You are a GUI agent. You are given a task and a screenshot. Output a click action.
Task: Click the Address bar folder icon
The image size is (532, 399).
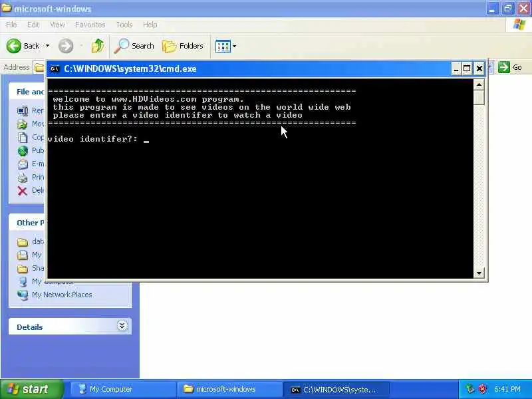pyautogui.click(x=39, y=68)
